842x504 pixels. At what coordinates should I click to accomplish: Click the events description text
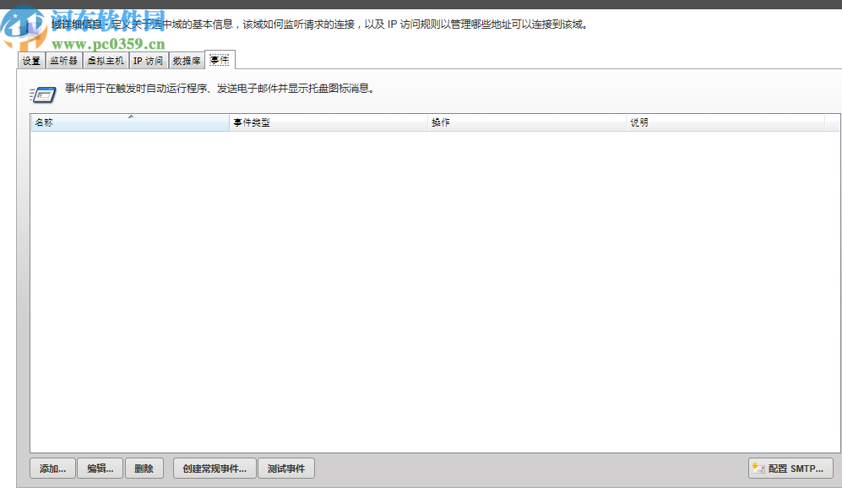tap(220, 89)
